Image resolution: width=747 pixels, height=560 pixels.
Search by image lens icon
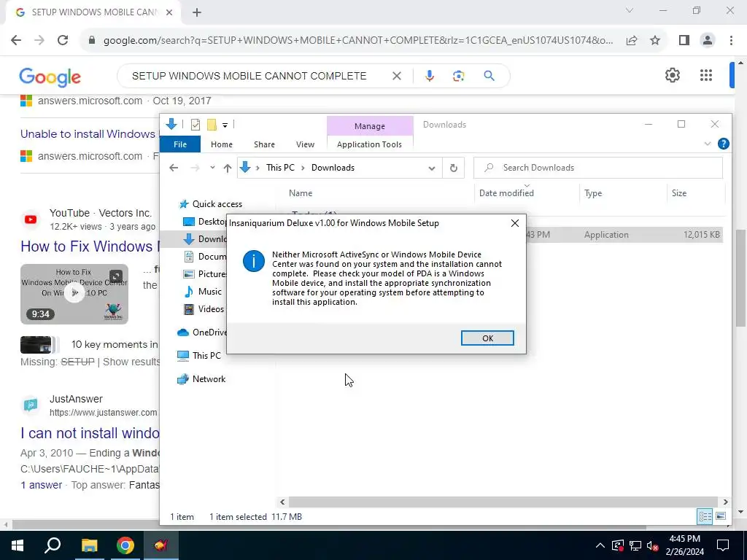[x=459, y=76]
